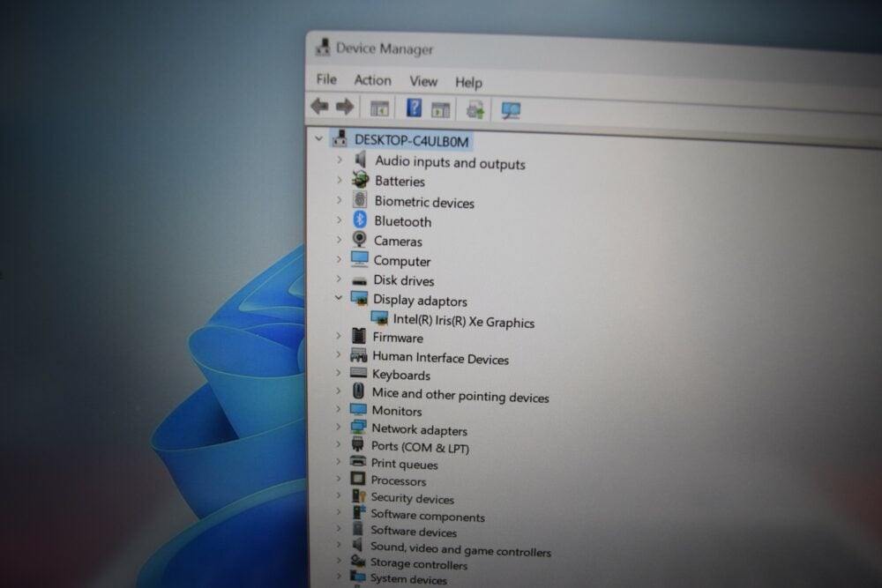Open the Action menu
The image size is (882, 588).
point(372,80)
